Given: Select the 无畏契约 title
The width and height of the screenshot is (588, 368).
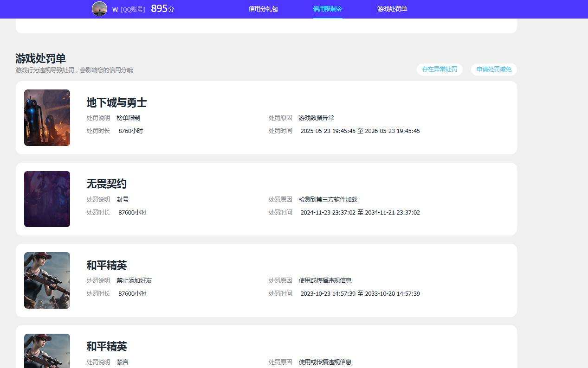Looking at the screenshot, I should (x=106, y=184).
